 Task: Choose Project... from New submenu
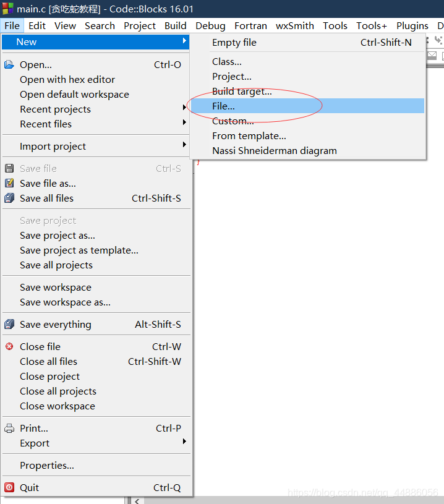(x=308, y=77)
